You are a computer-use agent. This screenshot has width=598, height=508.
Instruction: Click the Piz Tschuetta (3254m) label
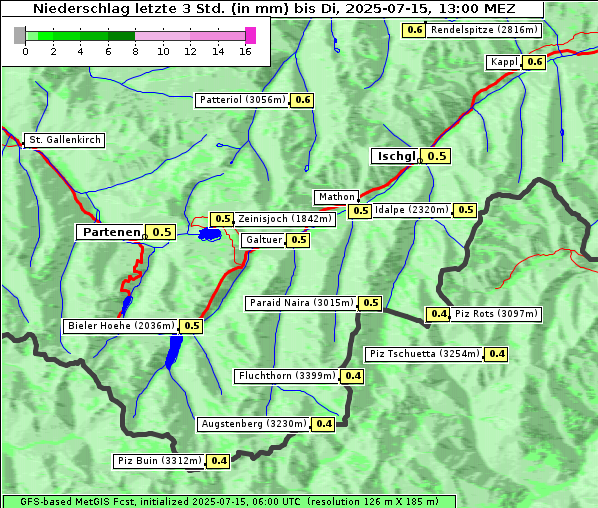pos(424,354)
